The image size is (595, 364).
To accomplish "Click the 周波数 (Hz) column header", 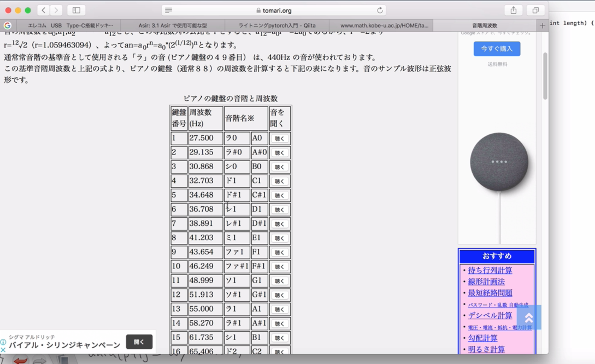I will tap(205, 118).
